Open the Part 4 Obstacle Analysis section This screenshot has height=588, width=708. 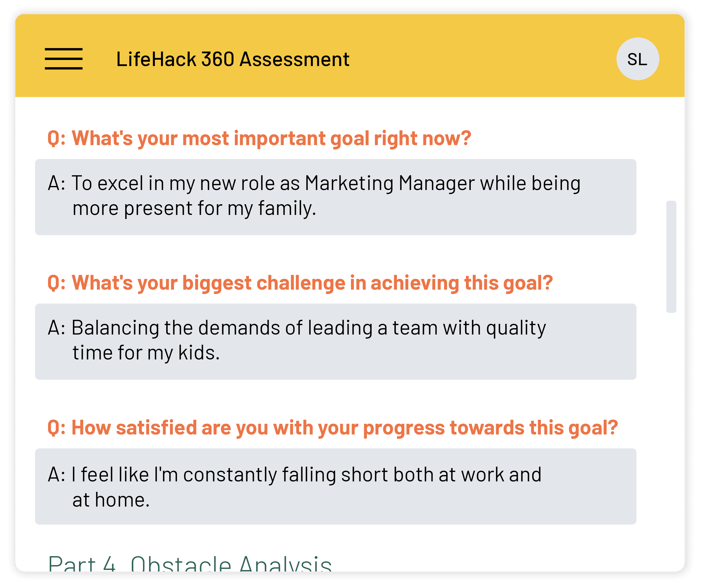(190, 564)
